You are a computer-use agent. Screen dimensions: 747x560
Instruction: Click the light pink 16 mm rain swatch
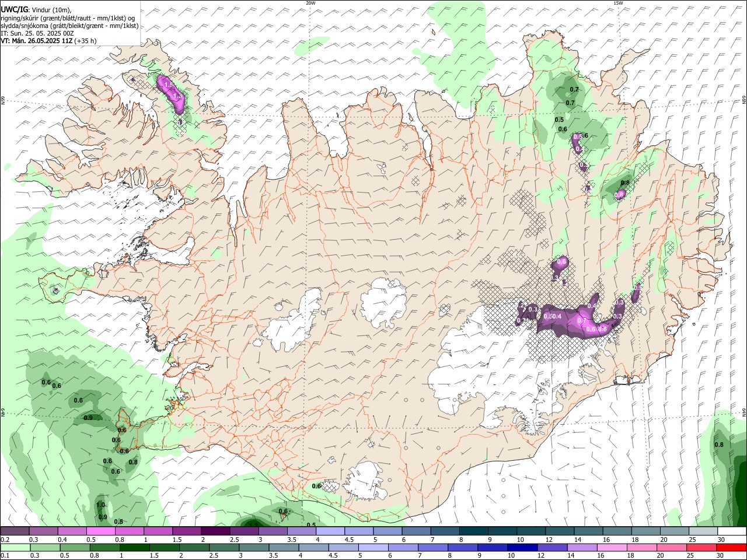612,547
